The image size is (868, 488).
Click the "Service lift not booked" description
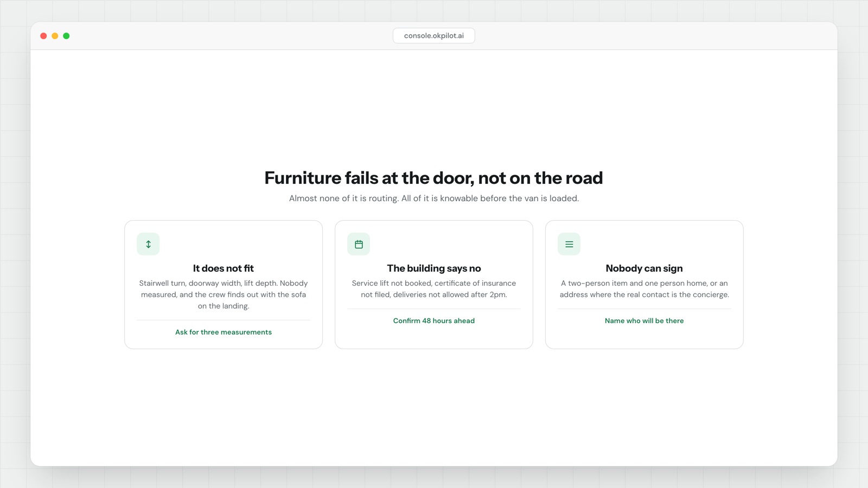[x=434, y=289]
